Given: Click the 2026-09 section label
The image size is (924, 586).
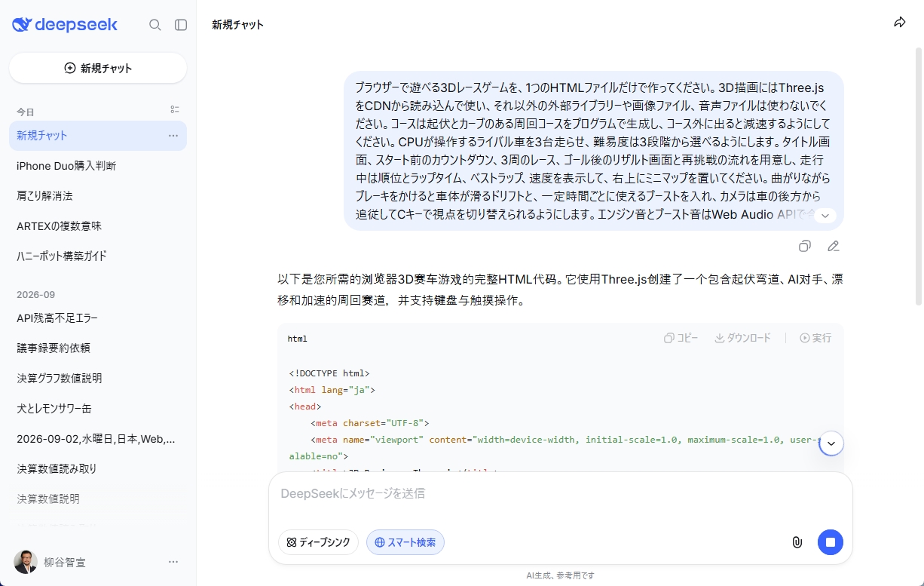Looking at the screenshot, I should point(36,294).
